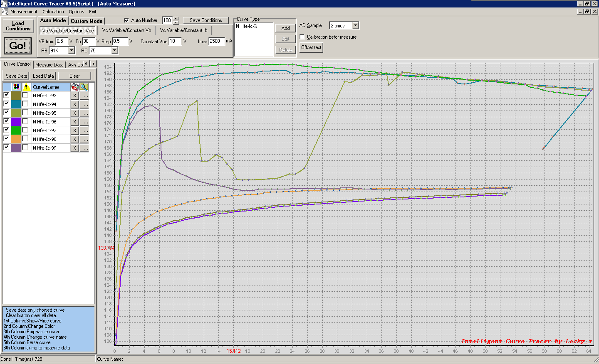Click the Go! button
This screenshot has width=599, height=364.
tap(17, 46)
